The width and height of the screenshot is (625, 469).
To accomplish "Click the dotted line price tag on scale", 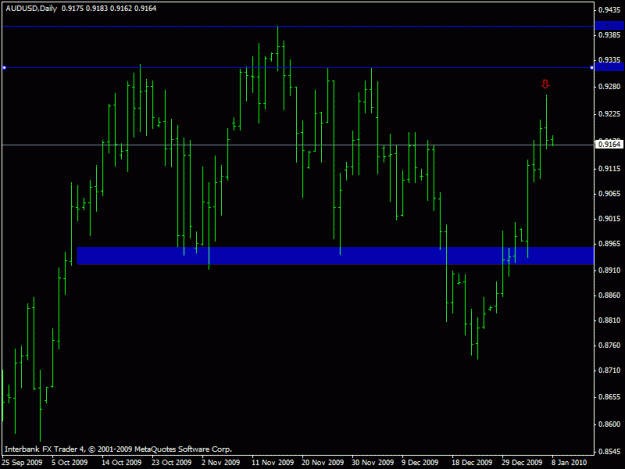I will [609, 26].
